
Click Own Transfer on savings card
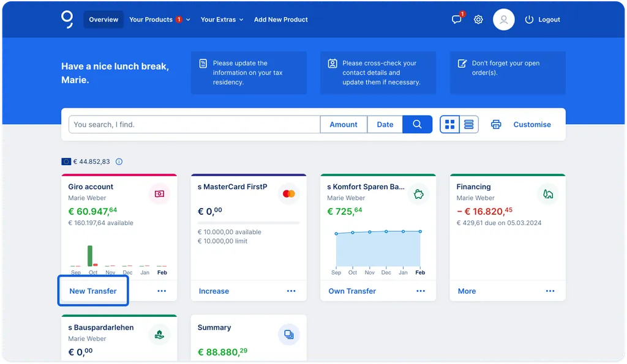(x=352, y=291)
